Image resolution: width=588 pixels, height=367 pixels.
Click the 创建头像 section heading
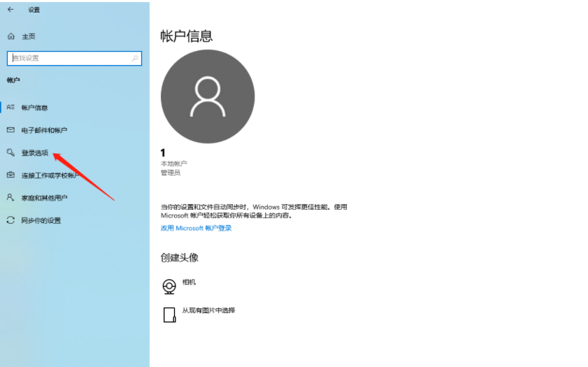click(179, 257)
